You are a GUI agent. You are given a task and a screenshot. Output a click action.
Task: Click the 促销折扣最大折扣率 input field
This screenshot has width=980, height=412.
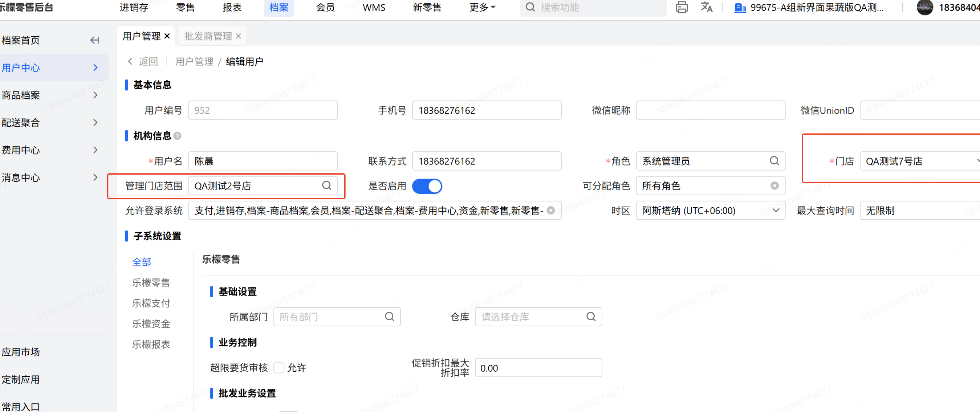(x=538, y=368)
